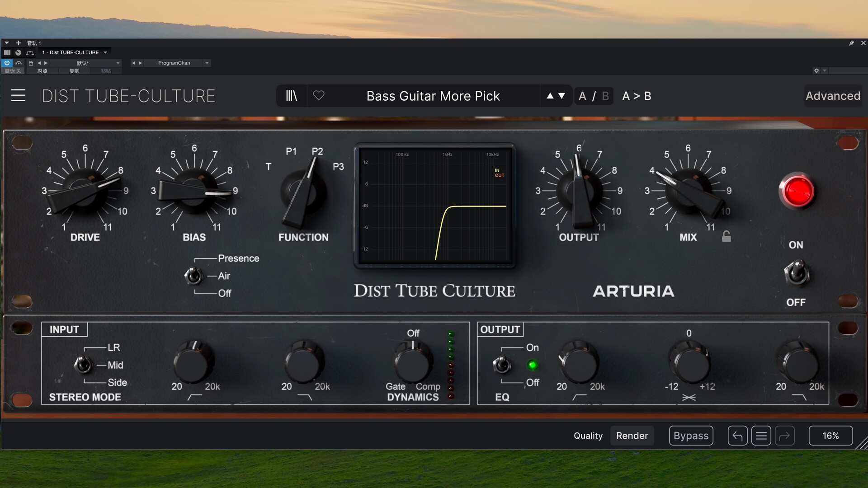Viewport: 868px width, 488px height.
Task: Flip the Presence/Air/Off toggle switch
Action: point(193,276)
